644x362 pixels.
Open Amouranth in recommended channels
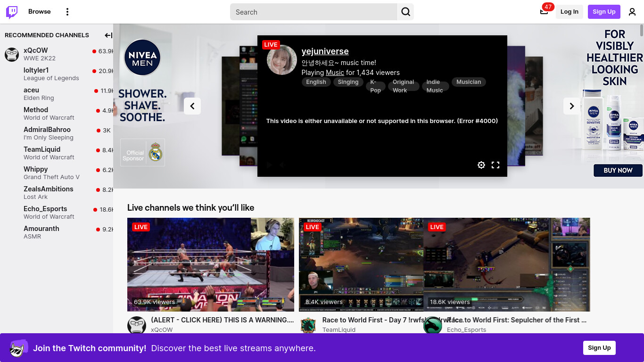[57, 232]
